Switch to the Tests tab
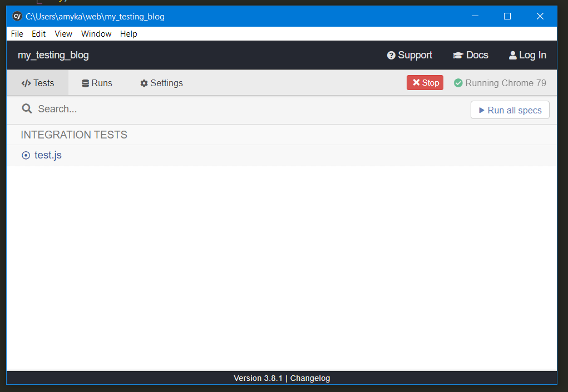The image size is (568, 392). coord(38,83)
